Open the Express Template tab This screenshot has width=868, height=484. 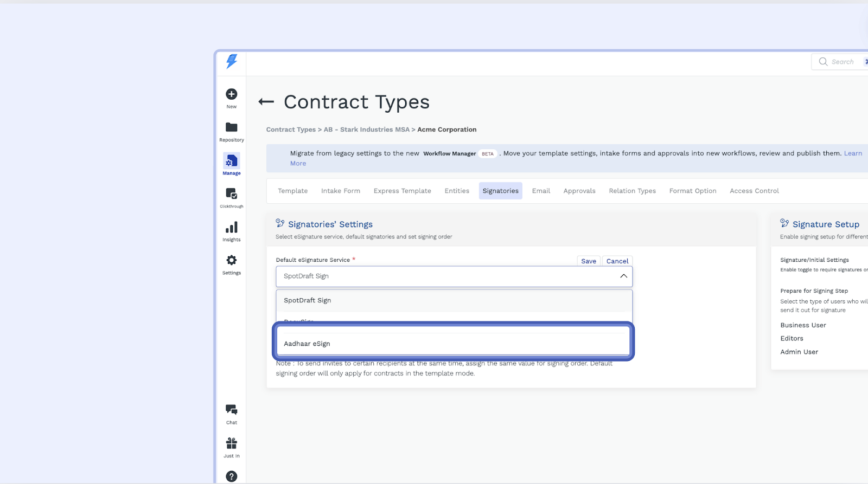pyautogui.click(x=403, y=191)
